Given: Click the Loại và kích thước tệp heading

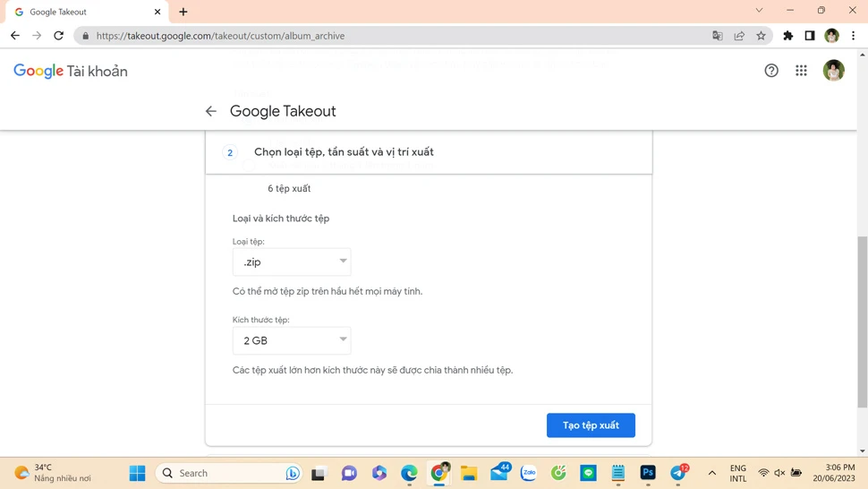Looking at the screenshot, I should click(281, 219).
